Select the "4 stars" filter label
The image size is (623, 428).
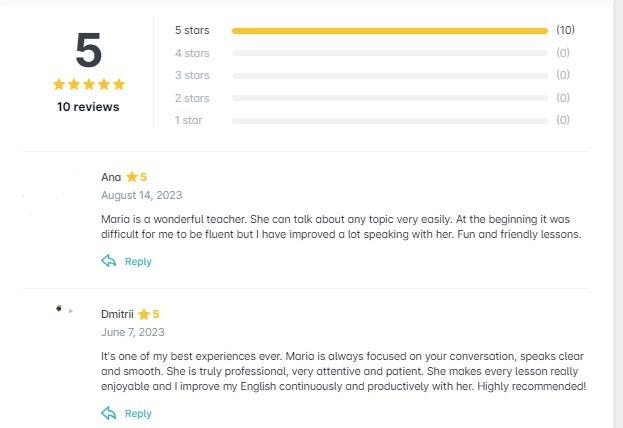coord(192,53)
